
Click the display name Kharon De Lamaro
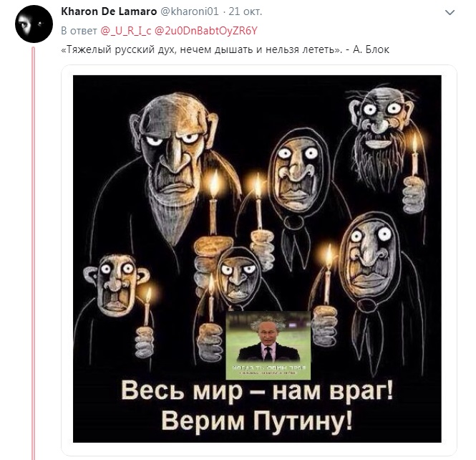pyautogui.click(x=109, y=11)
